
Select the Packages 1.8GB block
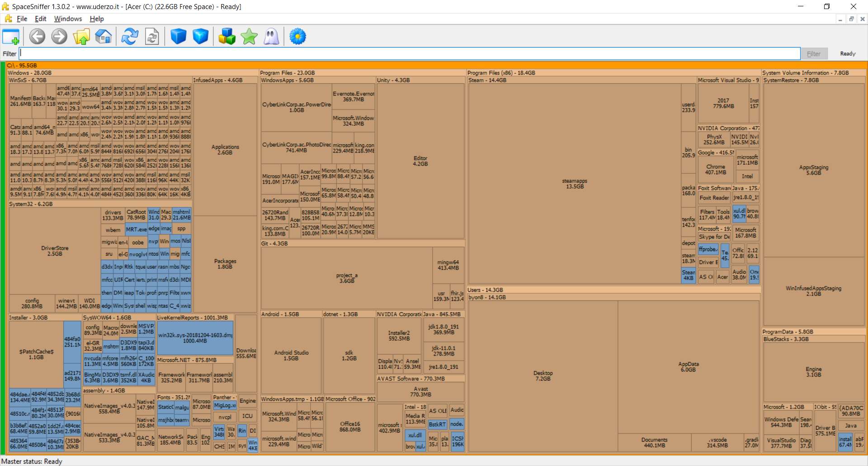pyautogui.click(x=225, y=264)
